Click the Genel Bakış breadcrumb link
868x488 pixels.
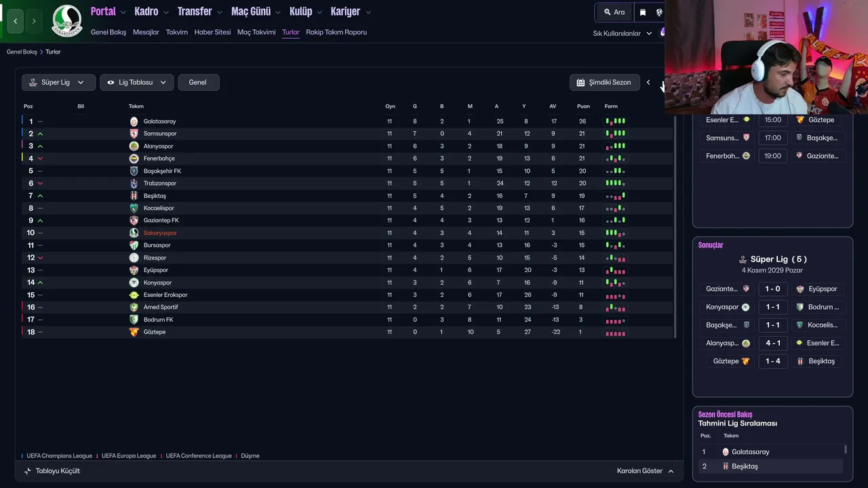coord(22,52)
